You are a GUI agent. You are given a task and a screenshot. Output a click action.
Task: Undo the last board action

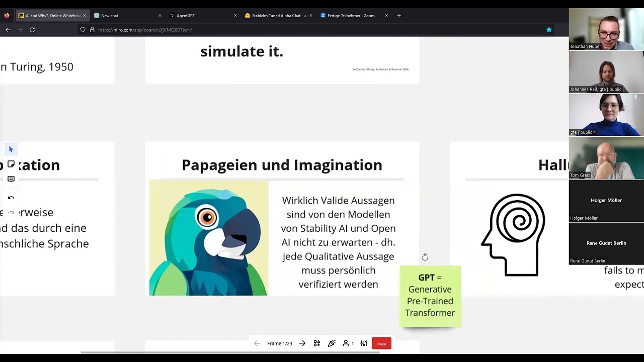click(x=11, y=198)
